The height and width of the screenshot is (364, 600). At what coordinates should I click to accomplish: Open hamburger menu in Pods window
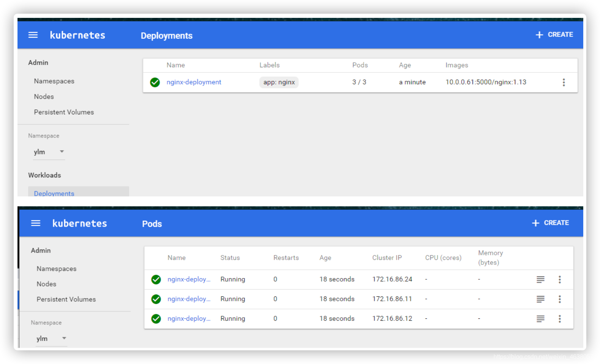[36, 223]
